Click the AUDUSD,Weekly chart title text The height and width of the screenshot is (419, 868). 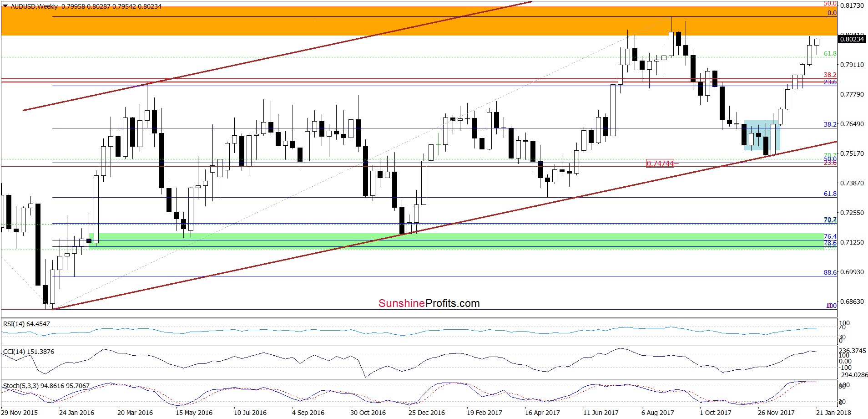(35, 6)
